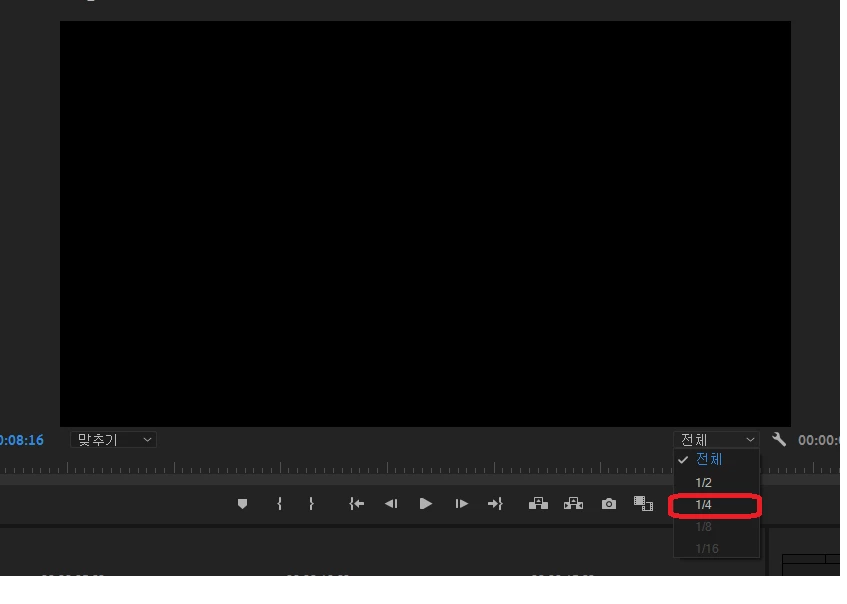847x604 pixels.
Task: Set the Mark In point bracket
Action: [279, 504]
